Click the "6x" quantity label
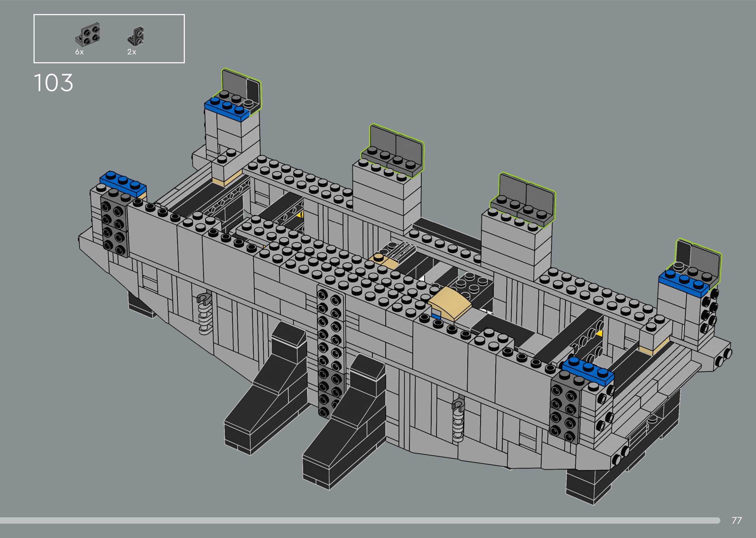The height and width of the screenshot is (538, 756). pyautogui.click(x=79, y=52)
